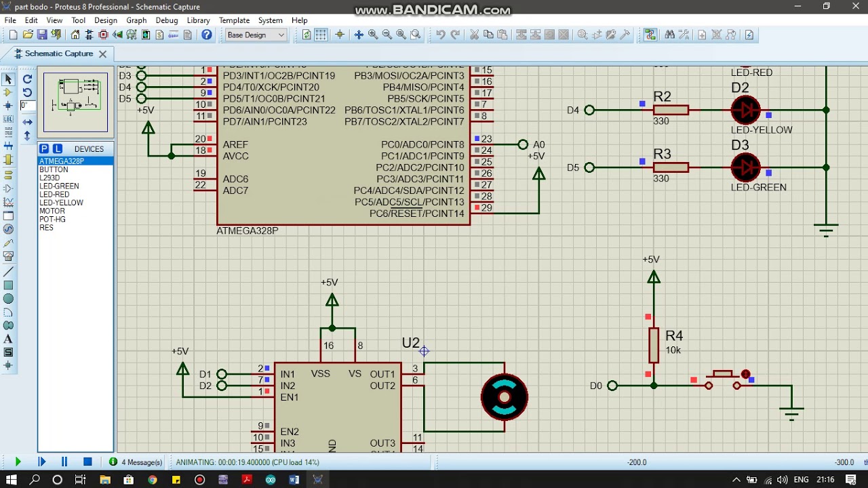
Task: Select the 2D Graphics Line tool
Action: [8, 272]
